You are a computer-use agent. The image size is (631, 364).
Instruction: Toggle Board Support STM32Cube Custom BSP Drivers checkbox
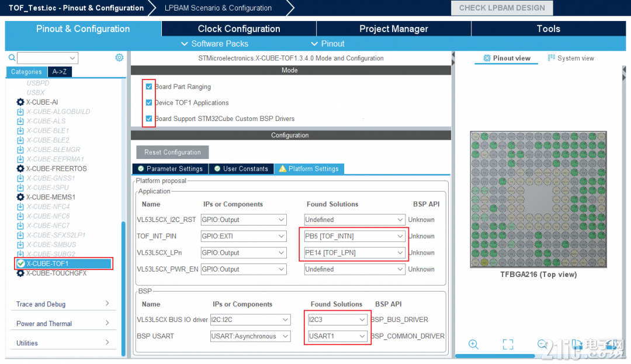(149, 119)
